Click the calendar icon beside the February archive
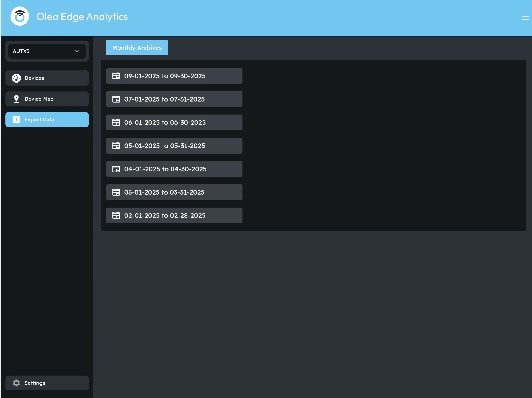Viewport: 532px width, 398px height. pyautogui.click(x=116, y=215)
